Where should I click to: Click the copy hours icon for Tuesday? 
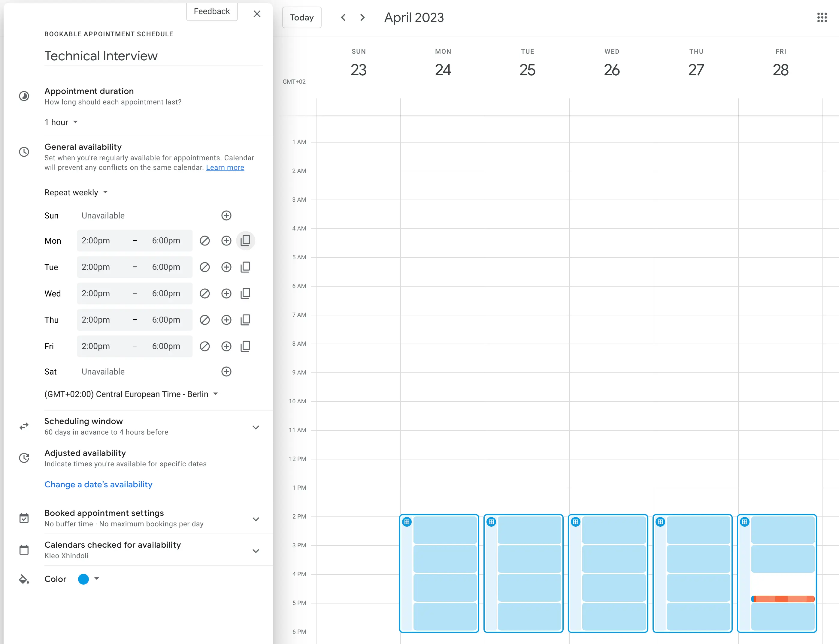point(246,267)
